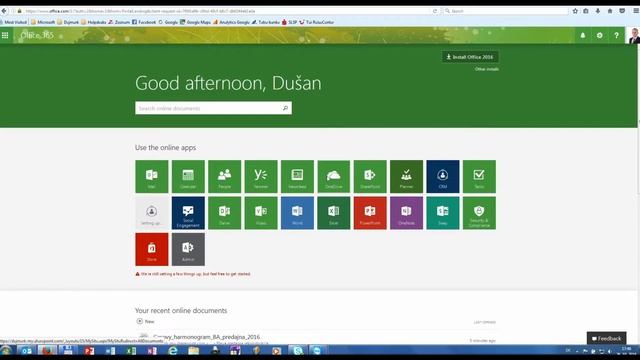Open Outlook from Windows taskbar
The image size is (640, 360).
click(x=27, y=351)
